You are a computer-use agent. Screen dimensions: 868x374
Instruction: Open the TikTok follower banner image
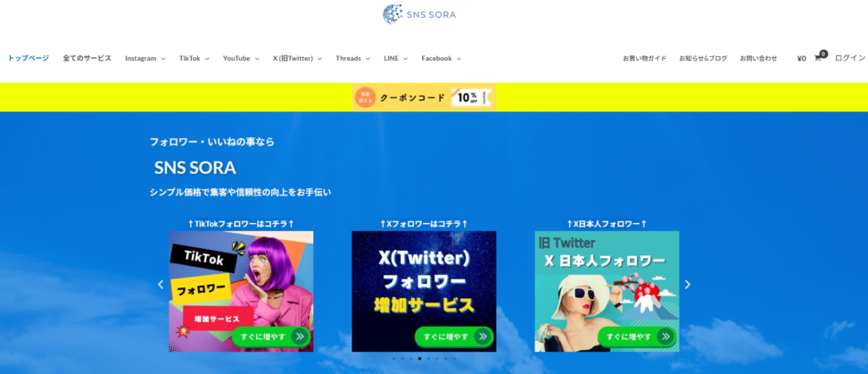241,292
